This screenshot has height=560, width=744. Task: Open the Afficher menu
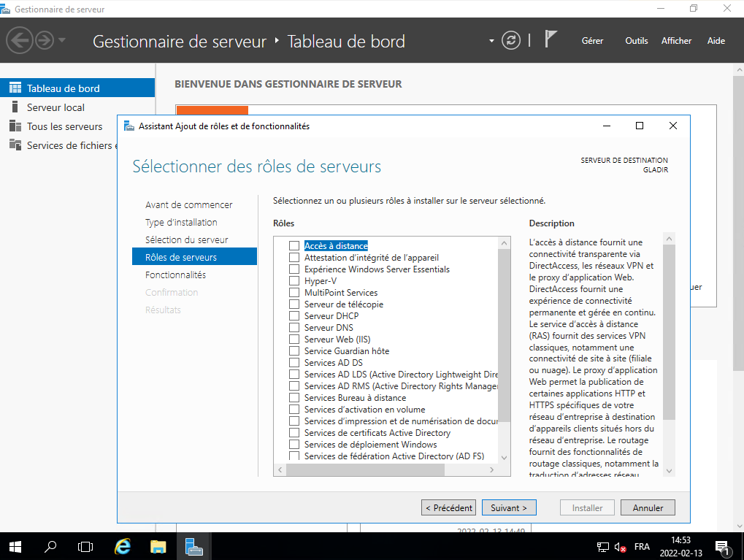(676, 41)
